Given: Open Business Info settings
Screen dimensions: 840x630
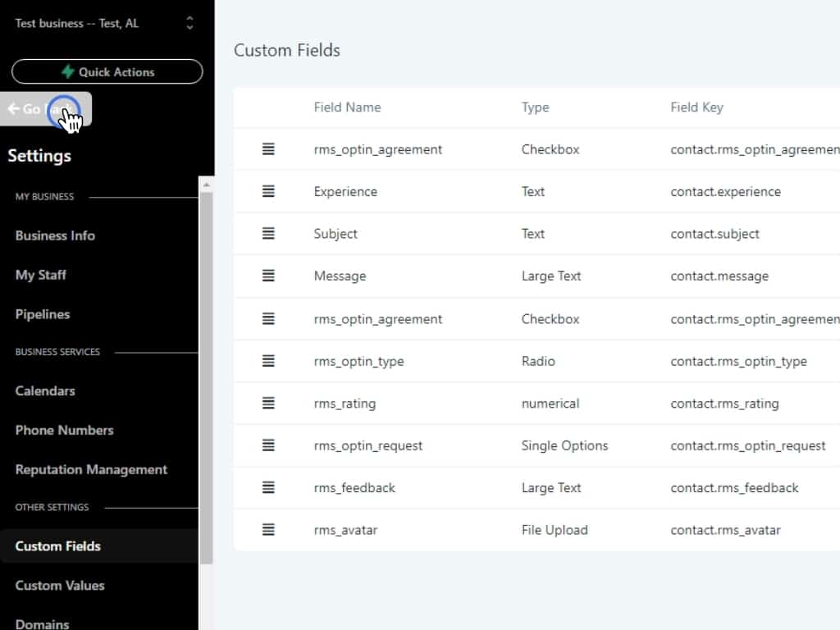Looking at the screenshot, I should pos(55,235).
